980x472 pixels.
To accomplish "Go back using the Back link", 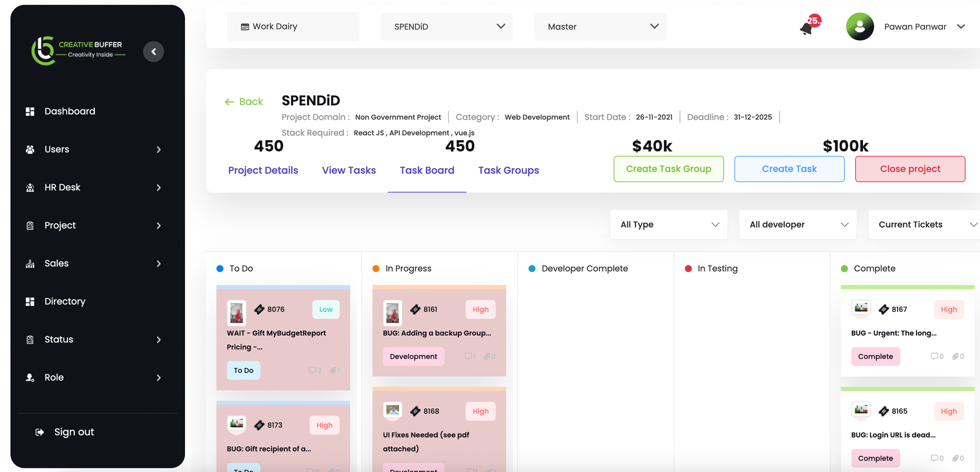I will pos(244,102).
